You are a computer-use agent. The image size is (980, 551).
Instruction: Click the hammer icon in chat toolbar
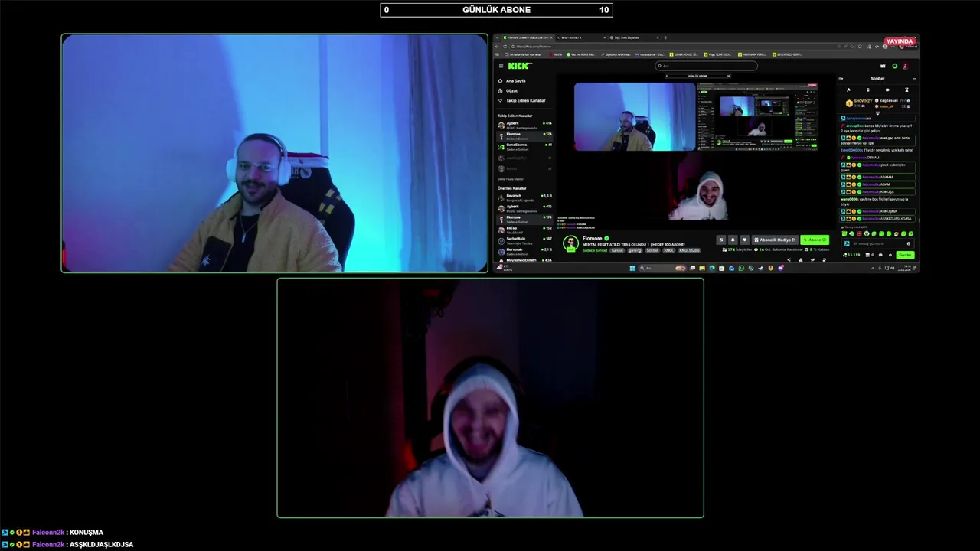pyautogui.click(x=848, y=90)
